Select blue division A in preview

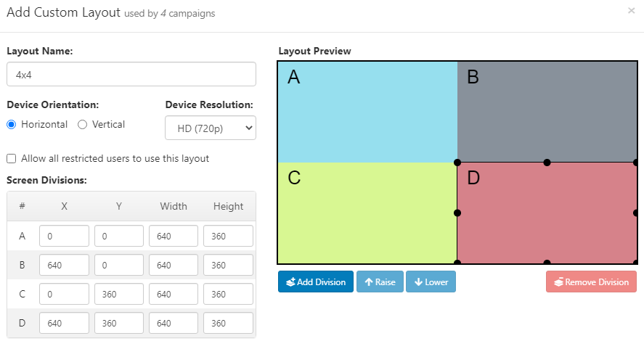367,112
